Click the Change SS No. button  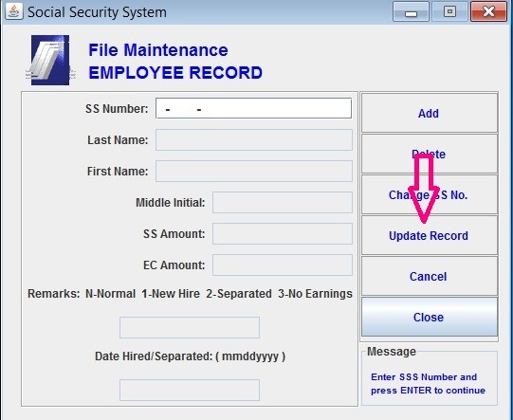[430, 194]
